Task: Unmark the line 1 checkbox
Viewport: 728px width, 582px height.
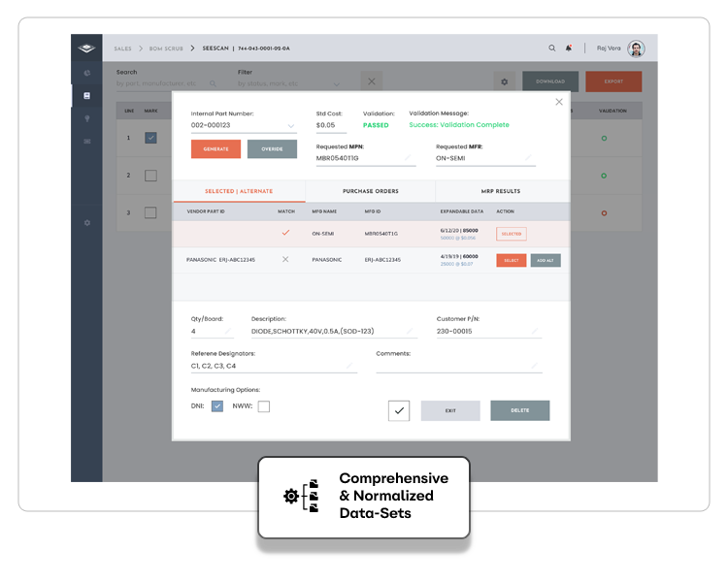Action: coord(150,138)
